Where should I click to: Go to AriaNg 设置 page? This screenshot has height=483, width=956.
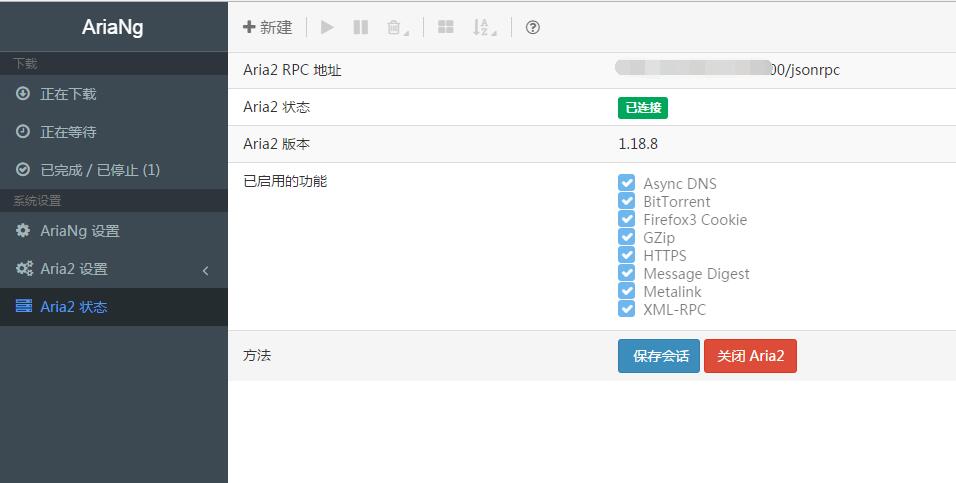pyautogui.click(x=113, y=231)
